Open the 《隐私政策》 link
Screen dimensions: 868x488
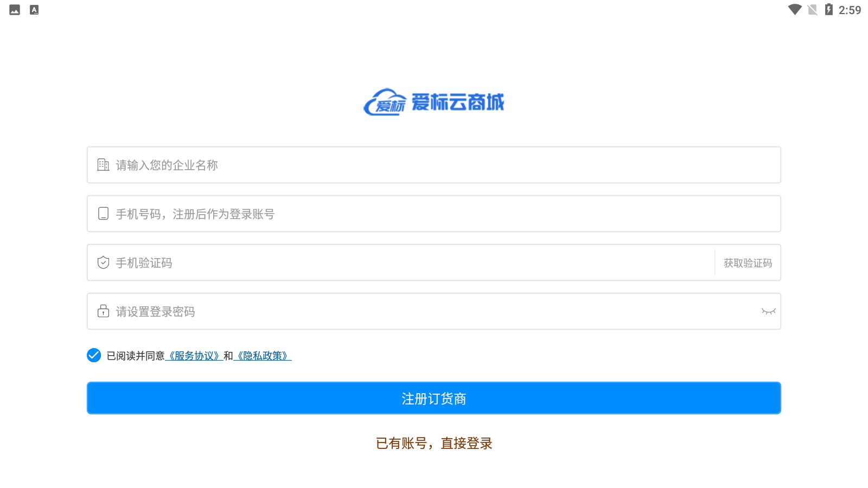coord(263,356)
